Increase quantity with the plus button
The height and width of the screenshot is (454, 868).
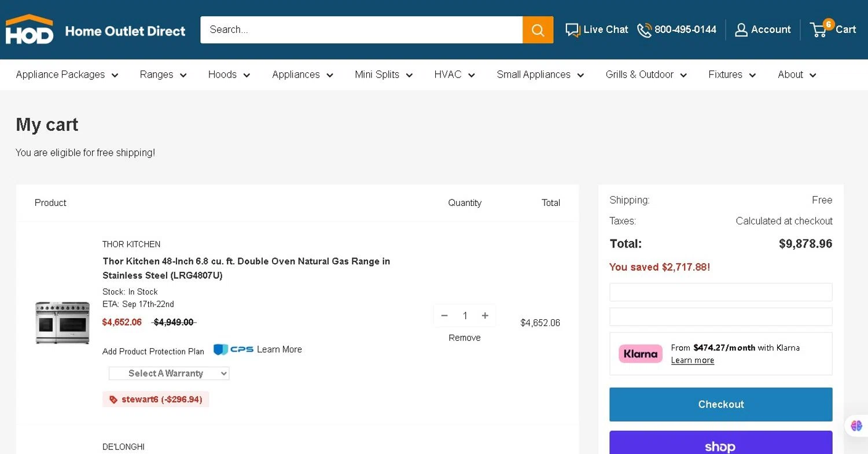485,316
